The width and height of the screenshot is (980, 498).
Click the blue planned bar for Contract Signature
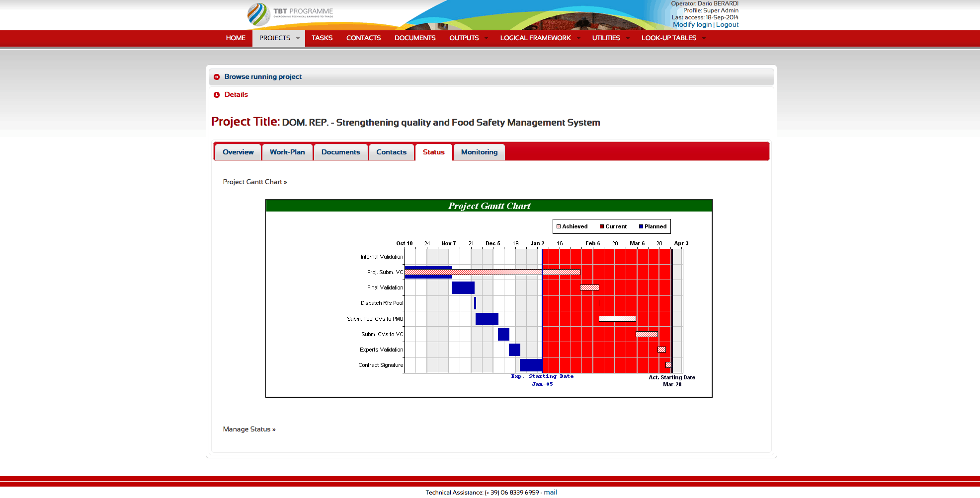click(531, 365)
